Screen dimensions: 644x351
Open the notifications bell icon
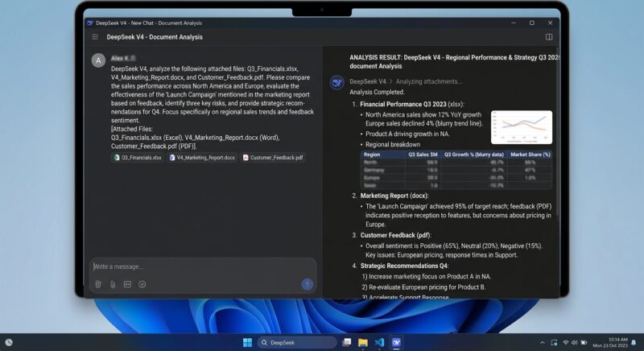(634, 342)
